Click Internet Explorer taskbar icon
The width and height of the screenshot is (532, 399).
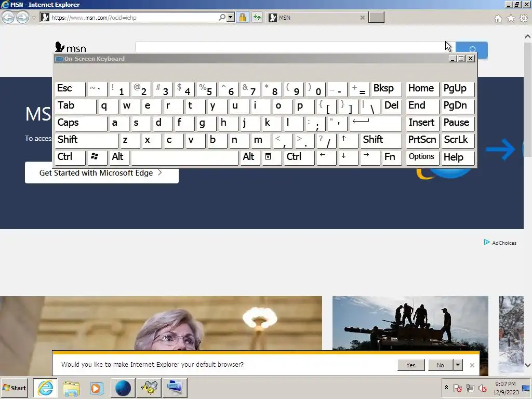coord(45,388)
